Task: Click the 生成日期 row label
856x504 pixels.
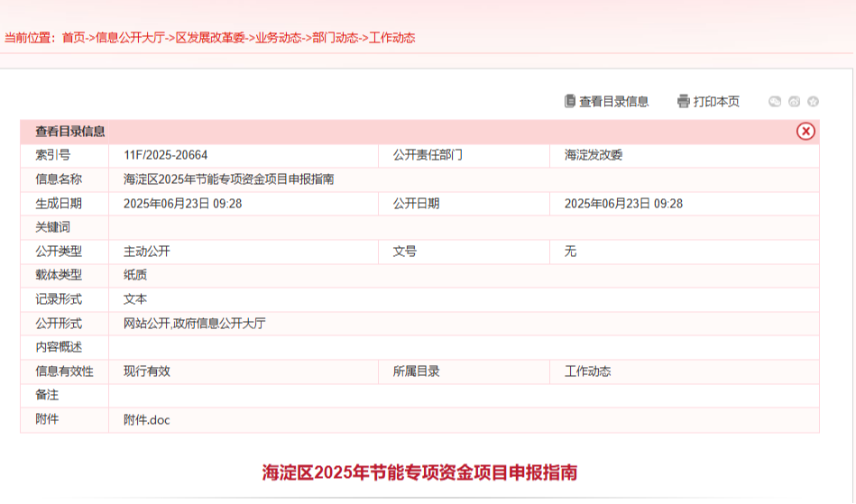Action: pos(59,204)
